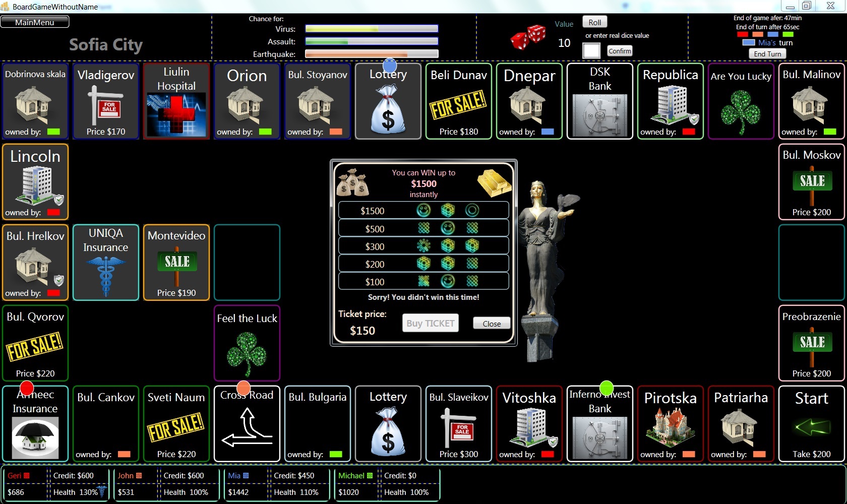Click the Bul. Qvorov FOR SALE sign
The image size is (847, 504).
click(34, 347)
